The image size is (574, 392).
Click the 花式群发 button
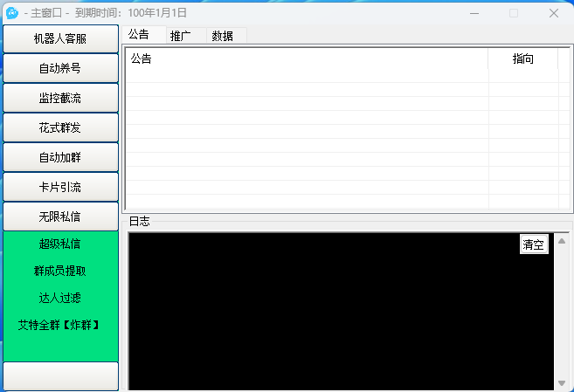pos(60,127)
